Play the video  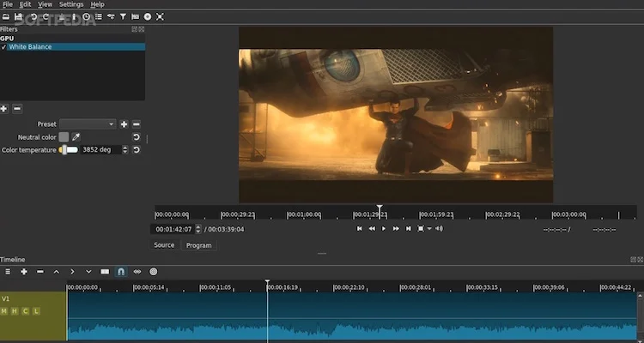pyautogui.click(x=384, y=229)
